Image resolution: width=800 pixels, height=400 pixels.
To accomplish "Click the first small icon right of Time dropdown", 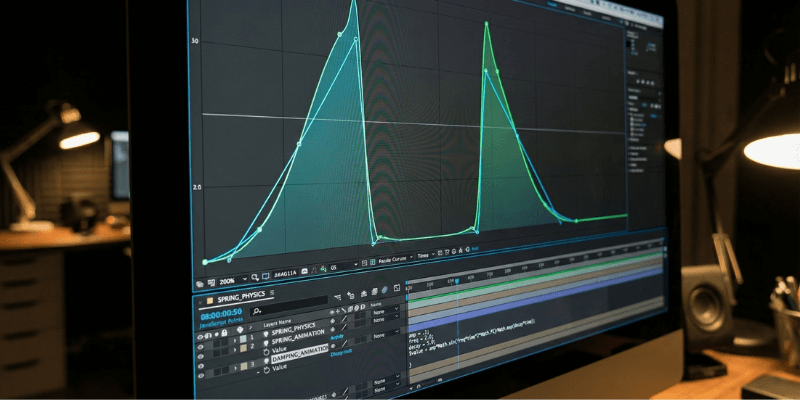I will [x=440, y=253].
